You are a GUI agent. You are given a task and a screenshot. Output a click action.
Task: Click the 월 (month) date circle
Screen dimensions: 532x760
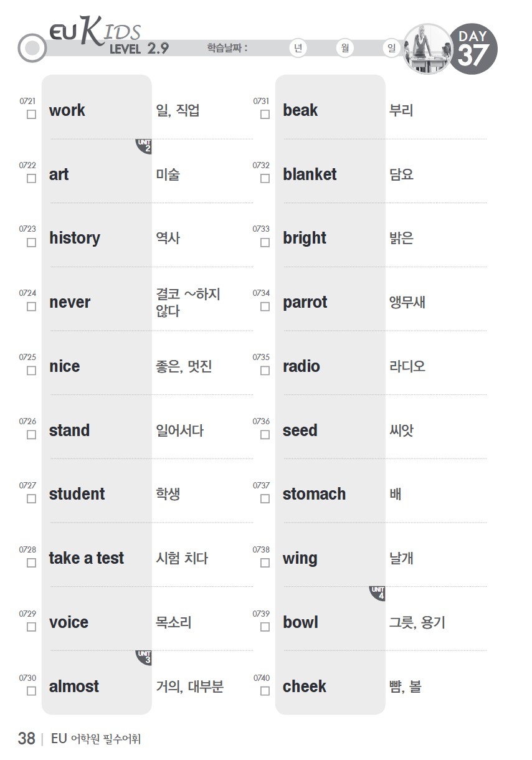coord(344,48)
